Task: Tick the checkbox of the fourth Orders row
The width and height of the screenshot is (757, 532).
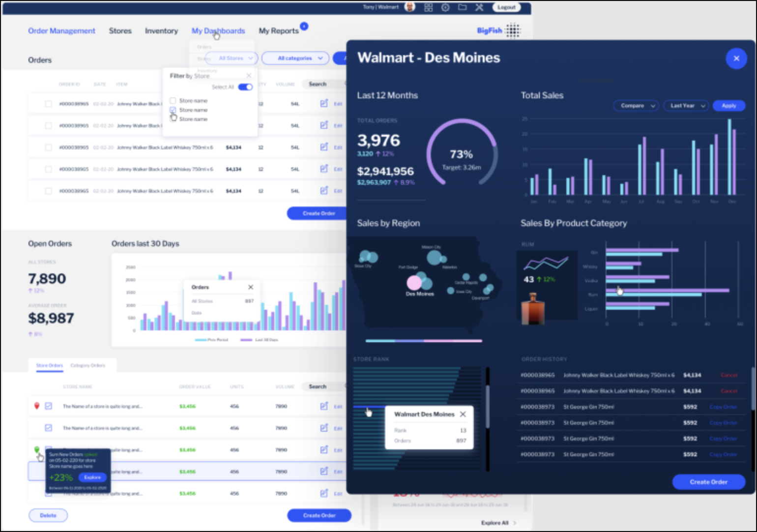Action: (x=48, y=169)
